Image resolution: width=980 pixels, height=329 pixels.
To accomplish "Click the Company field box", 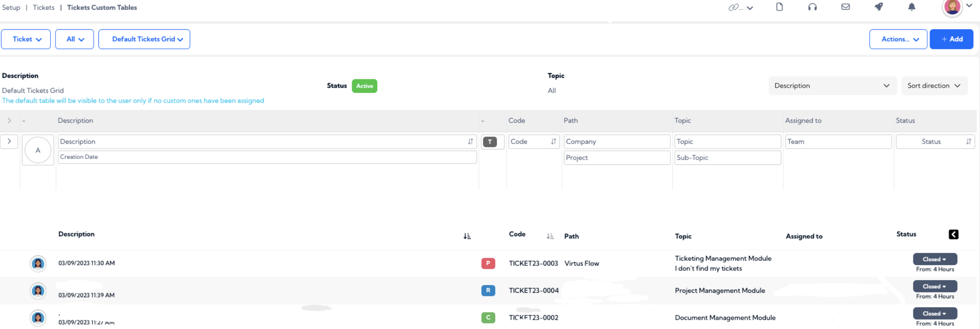I will coord(617,141).
